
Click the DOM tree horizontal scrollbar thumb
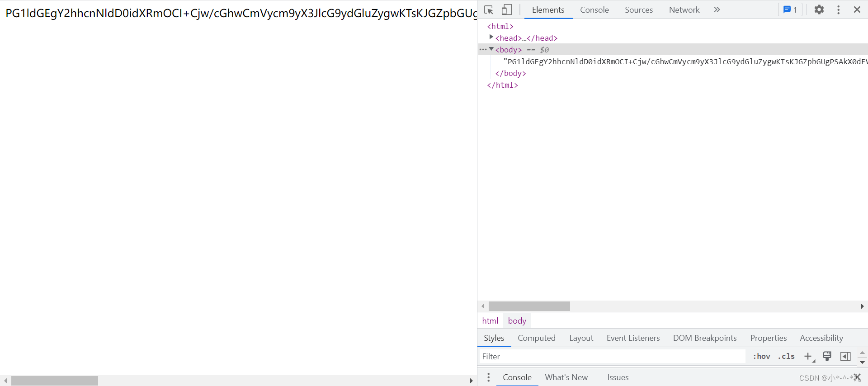click(529, 306)
